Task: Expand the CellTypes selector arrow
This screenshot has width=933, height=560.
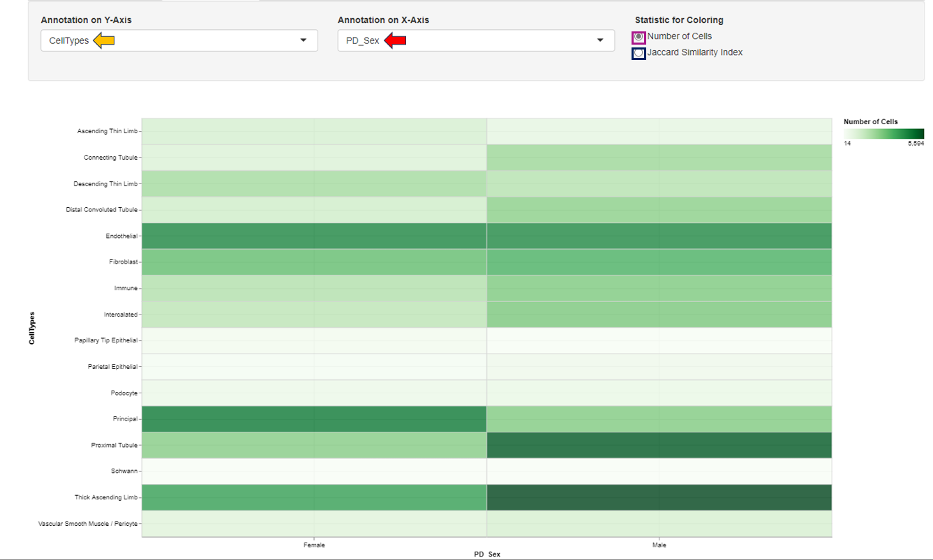Action: [x=304, y=40]
